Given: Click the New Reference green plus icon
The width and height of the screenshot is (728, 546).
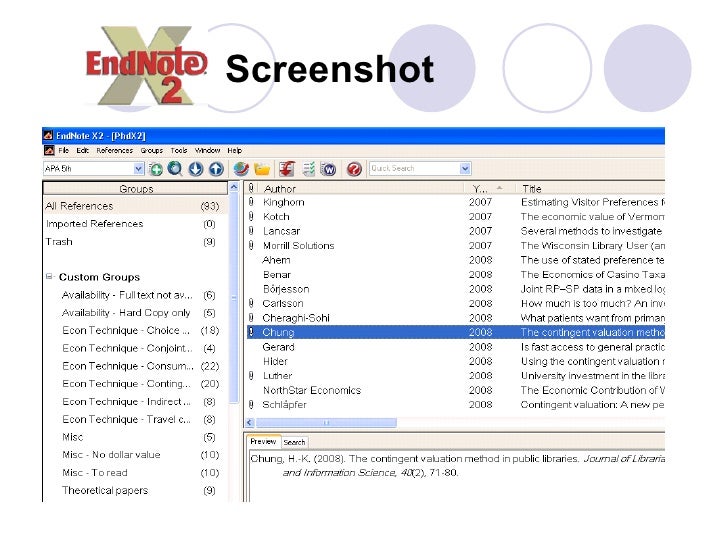Looking at the screenshot, I should [156, 169].
